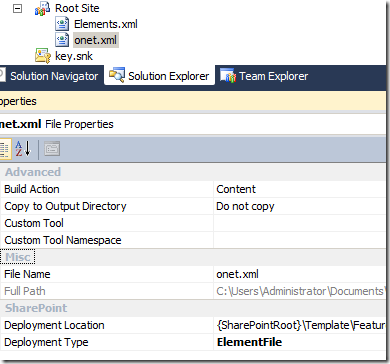Select the Custom Tool property name
Image resolution: width=390 pixels, height=364 pixels.
34,223
